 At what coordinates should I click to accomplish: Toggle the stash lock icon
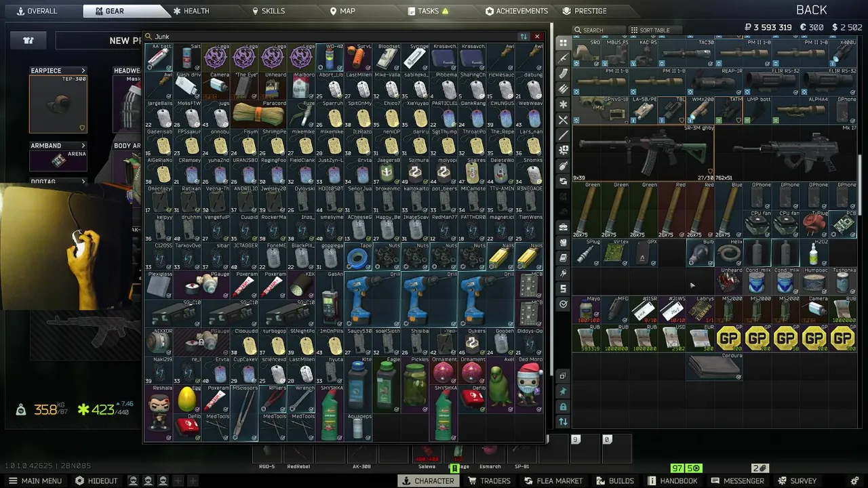[563, 407]
